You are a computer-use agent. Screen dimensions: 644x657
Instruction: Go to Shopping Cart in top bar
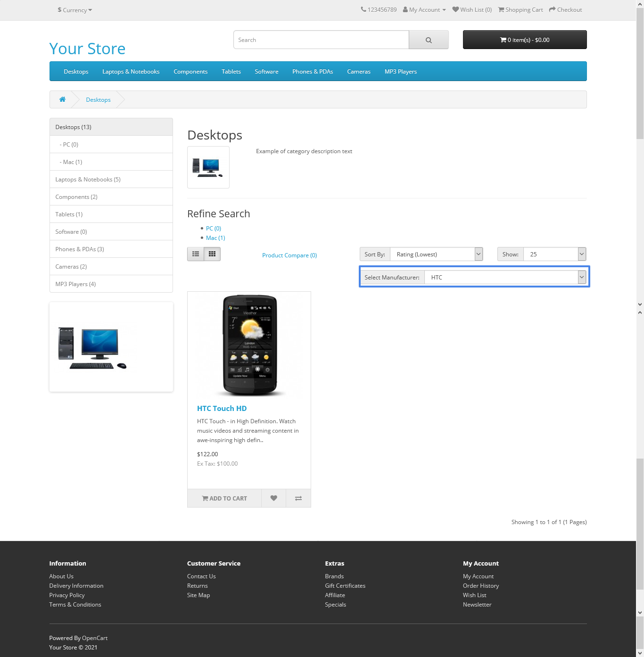520,10
